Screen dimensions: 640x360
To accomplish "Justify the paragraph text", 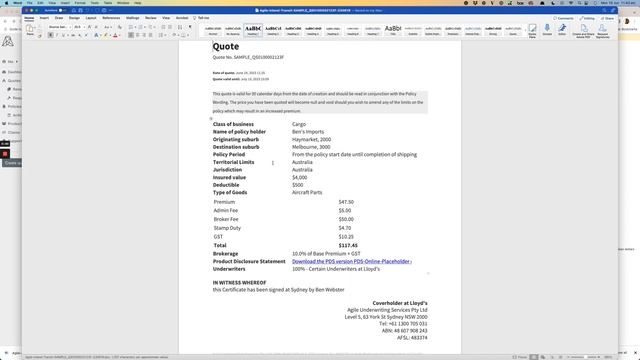I will pos(151,35).
